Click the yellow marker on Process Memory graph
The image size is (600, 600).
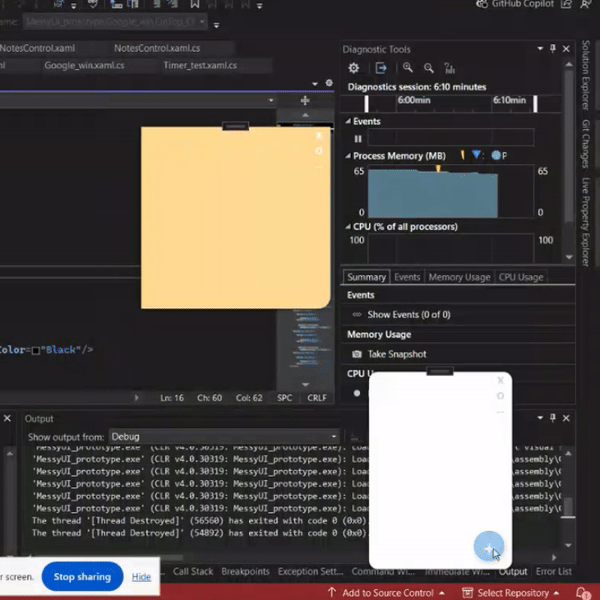pyautogui.click(x=438, y=168)
